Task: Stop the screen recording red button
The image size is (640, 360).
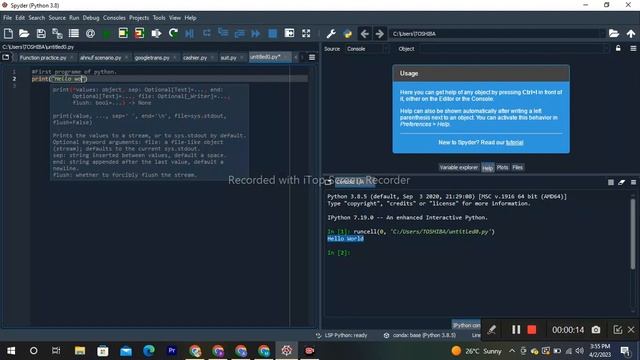Action: (531, 329)
